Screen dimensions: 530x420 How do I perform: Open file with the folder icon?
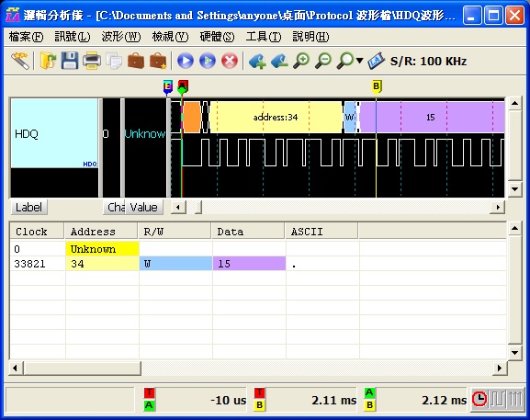coord(48,61)
